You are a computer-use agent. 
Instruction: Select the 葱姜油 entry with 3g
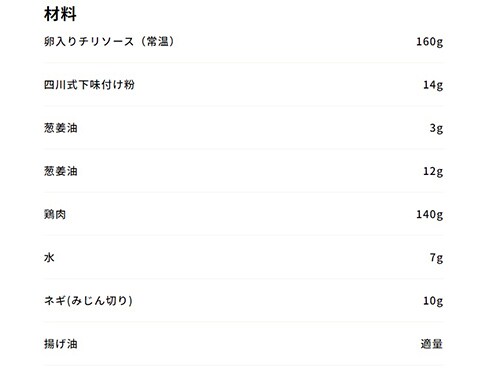61,128
